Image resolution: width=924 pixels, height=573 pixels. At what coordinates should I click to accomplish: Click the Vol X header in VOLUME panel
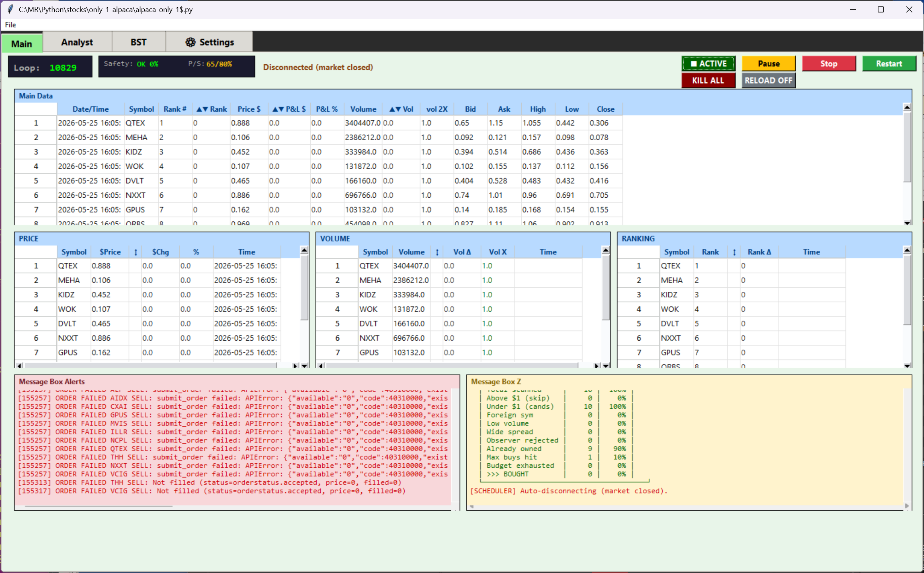(x=498, y=252)
